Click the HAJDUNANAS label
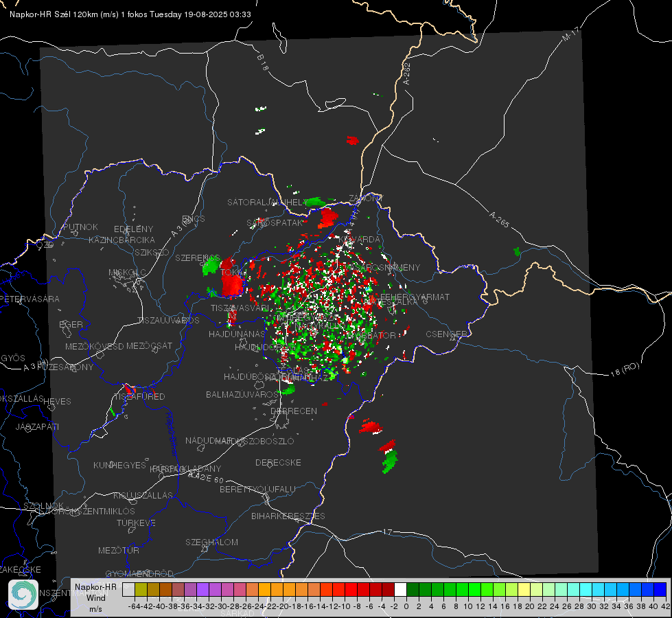The width and height of the screenshot is (672, 618). coord(237,334)
